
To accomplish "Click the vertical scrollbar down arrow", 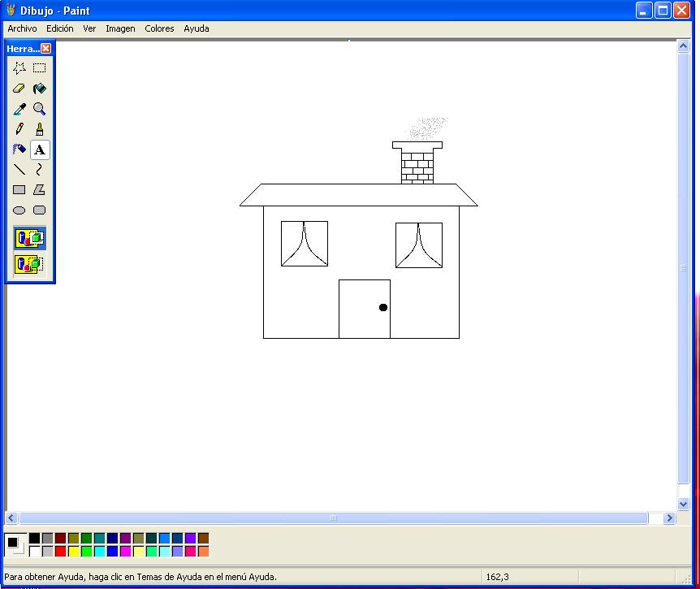I will 683,504.
